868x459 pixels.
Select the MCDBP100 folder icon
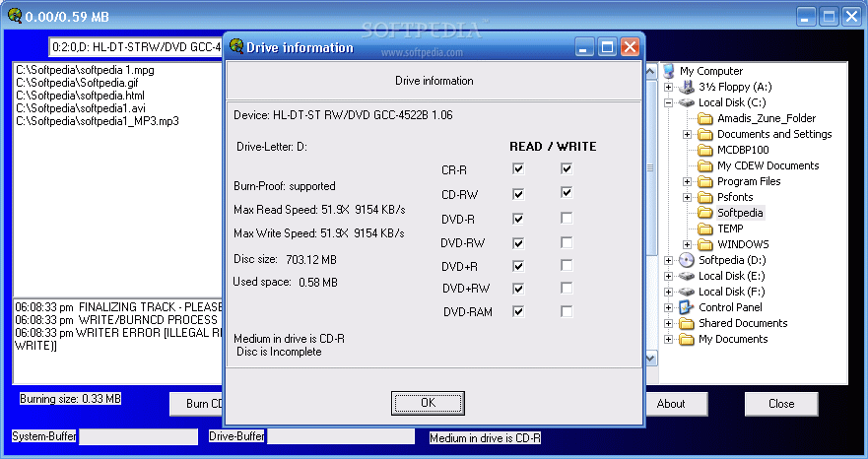pyautogui.click(x=704, y=150)
